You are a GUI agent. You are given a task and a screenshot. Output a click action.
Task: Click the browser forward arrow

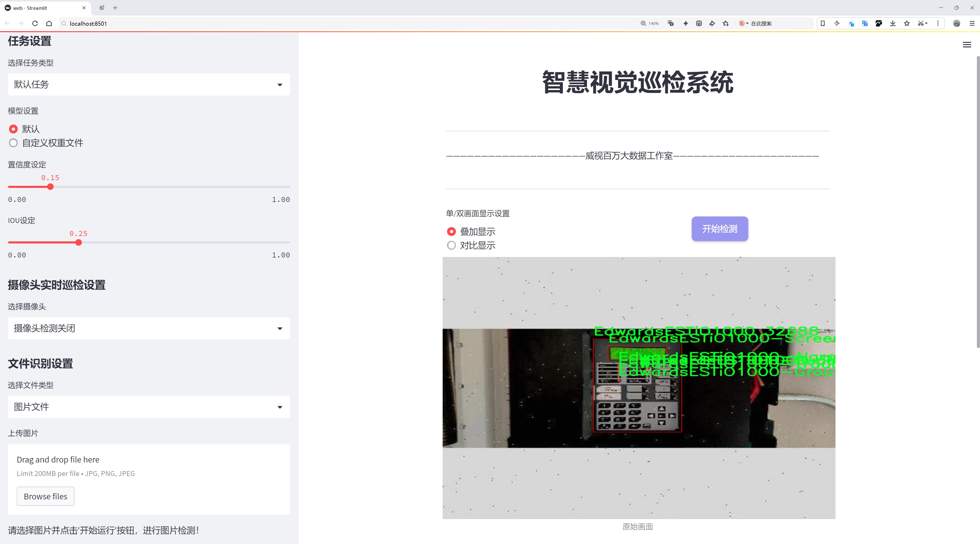click(x=21, y=23)
